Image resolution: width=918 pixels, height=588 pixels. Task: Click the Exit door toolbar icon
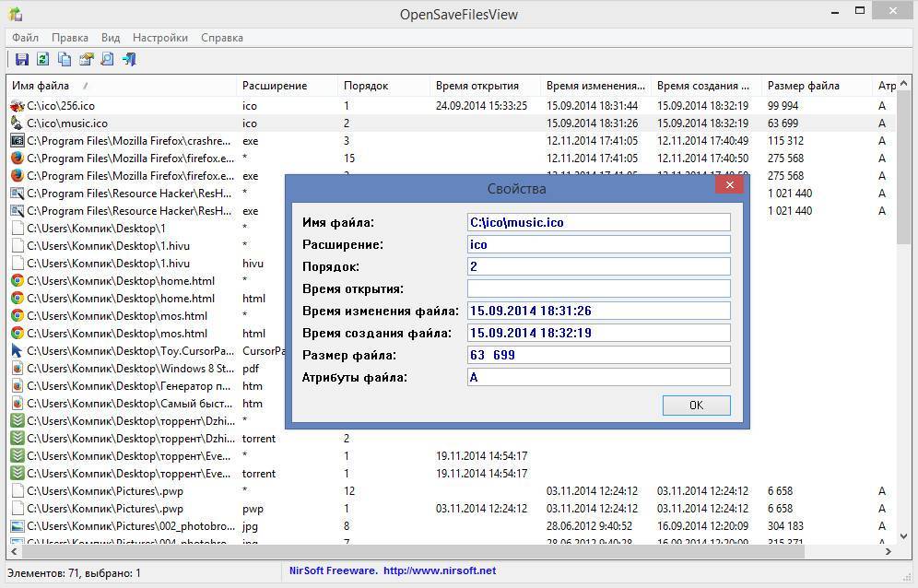[129, 60]
